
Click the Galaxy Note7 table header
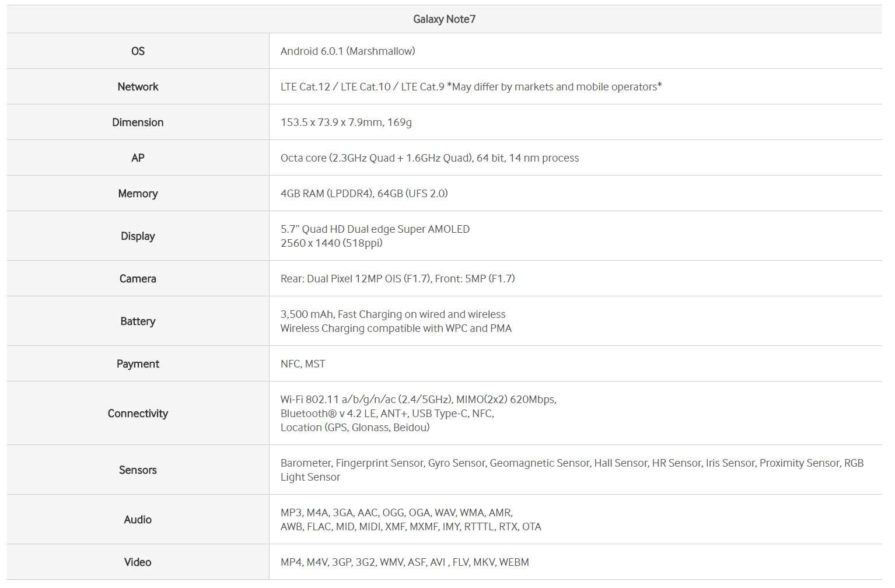[444, 19]
